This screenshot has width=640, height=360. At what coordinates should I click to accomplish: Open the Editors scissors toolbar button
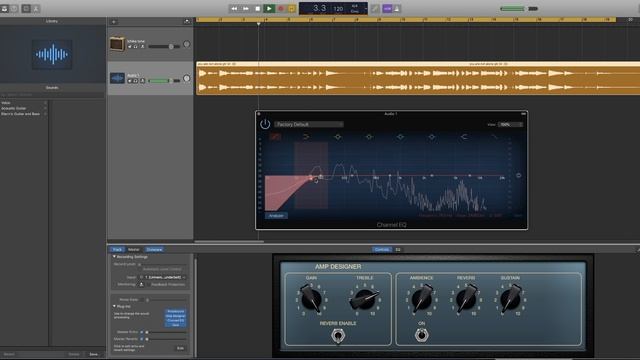pos(36,9)
